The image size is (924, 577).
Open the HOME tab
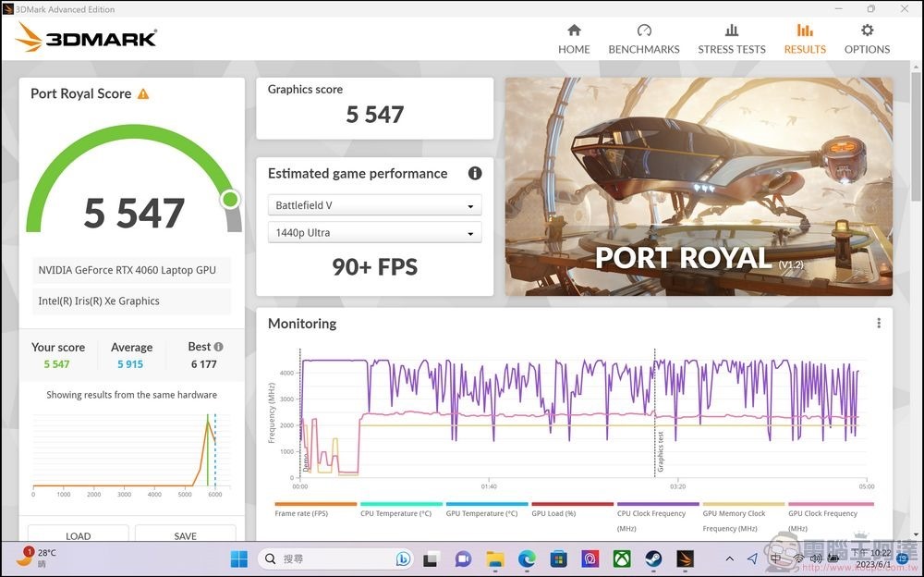(574, 39)
